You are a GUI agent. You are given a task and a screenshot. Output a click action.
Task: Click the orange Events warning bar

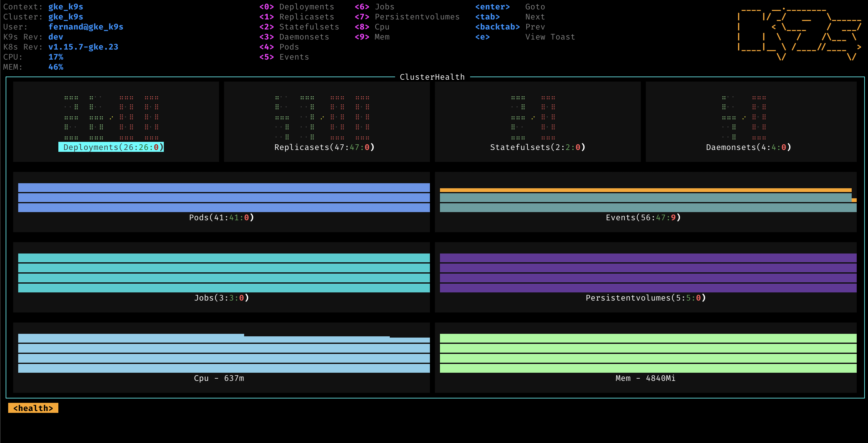tap(645, 190)
